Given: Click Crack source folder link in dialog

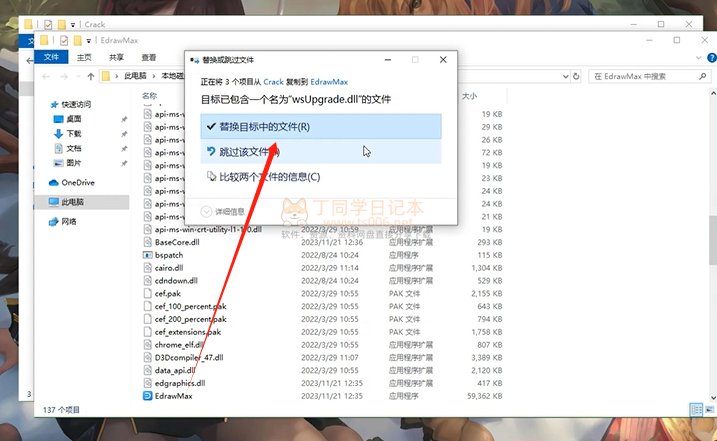Looking at the screenshot, I should coord(273,82).
